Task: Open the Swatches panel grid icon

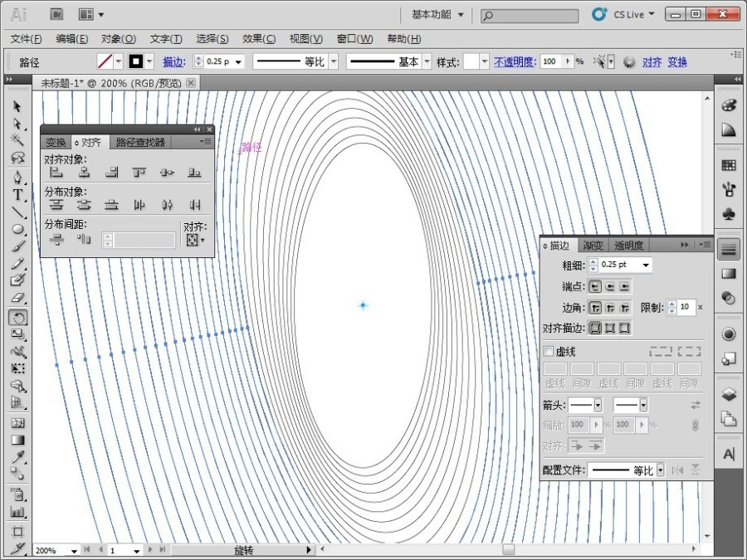Action: coord(729,165)
